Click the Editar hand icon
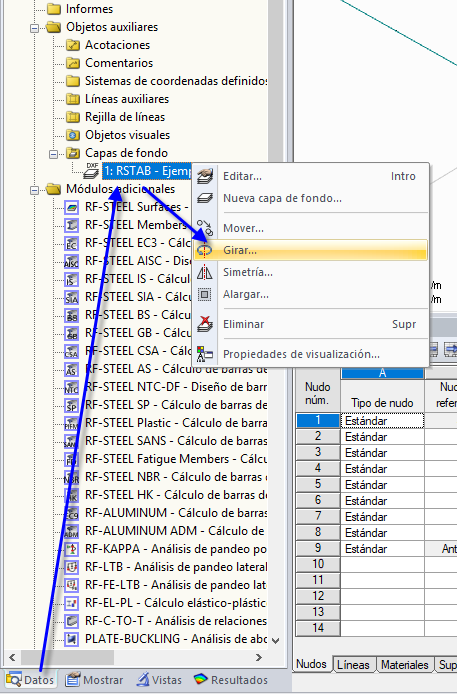The height and width of the screenshot is (694, 457). tap(204, 176)
